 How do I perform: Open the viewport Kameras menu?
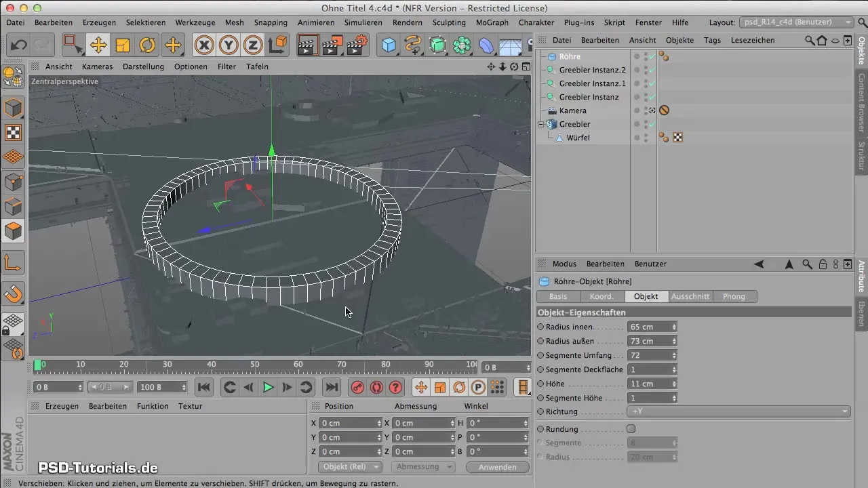click(x=97, y=66)
